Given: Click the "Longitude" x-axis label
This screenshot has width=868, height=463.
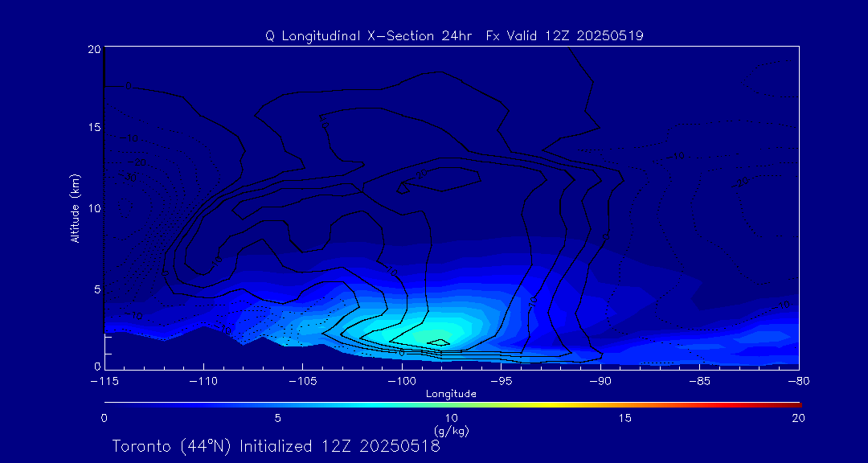Looking at the screenshot, I should click(x=451, y=394).
